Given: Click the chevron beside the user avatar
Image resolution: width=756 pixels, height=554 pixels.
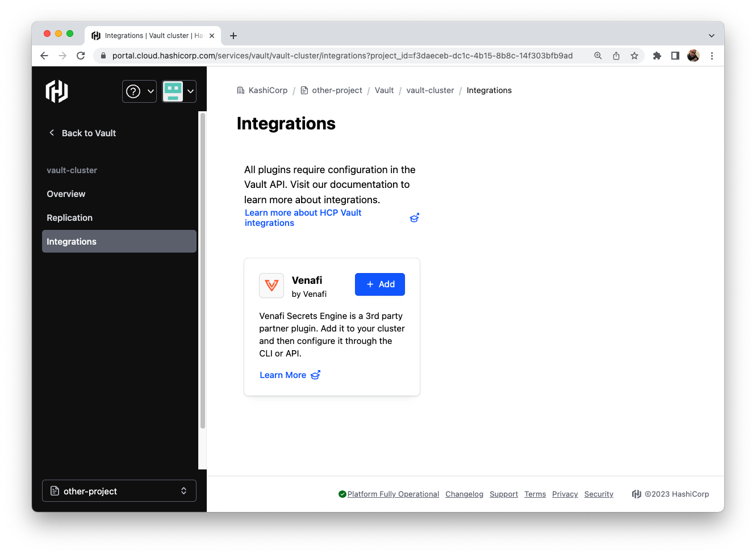Looking at the screenshot, I should point(191,91).
